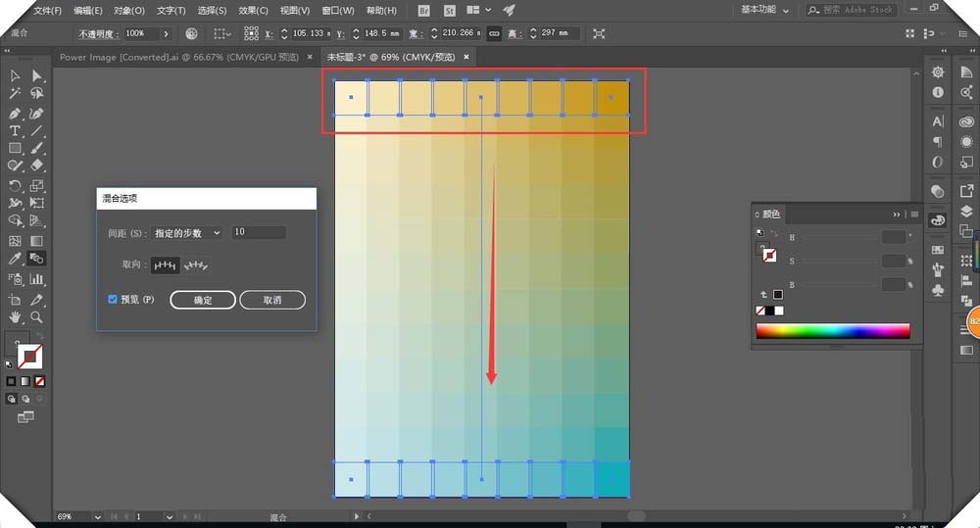Set fill mode to None in toolbox
Screen dimensions: 980x528
(x=39, y=381)
